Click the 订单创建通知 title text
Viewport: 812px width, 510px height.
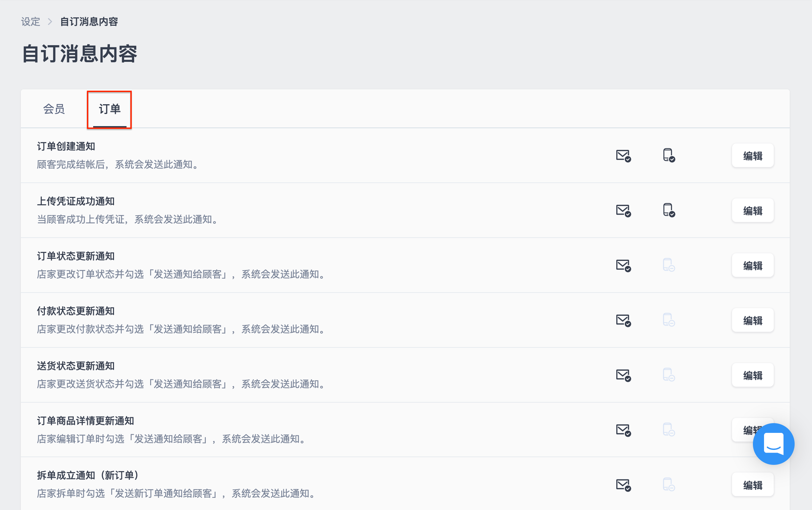[x=66, y=147]
